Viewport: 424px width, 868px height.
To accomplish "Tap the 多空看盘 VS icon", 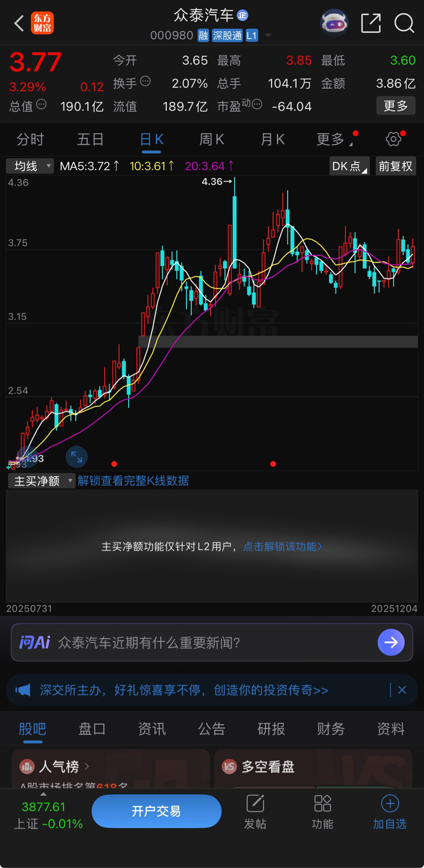I will click(x=229, y=767).
